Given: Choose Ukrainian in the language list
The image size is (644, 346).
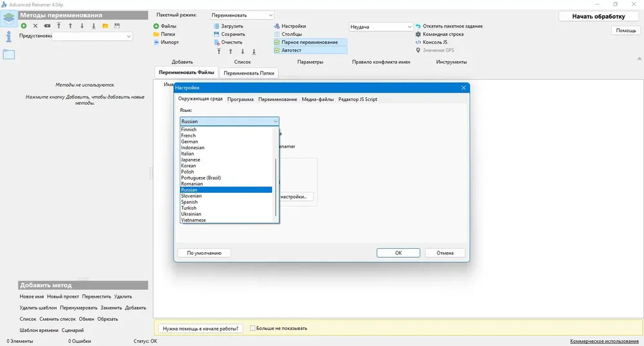Looking at the screenshot, I should point(226,214).
